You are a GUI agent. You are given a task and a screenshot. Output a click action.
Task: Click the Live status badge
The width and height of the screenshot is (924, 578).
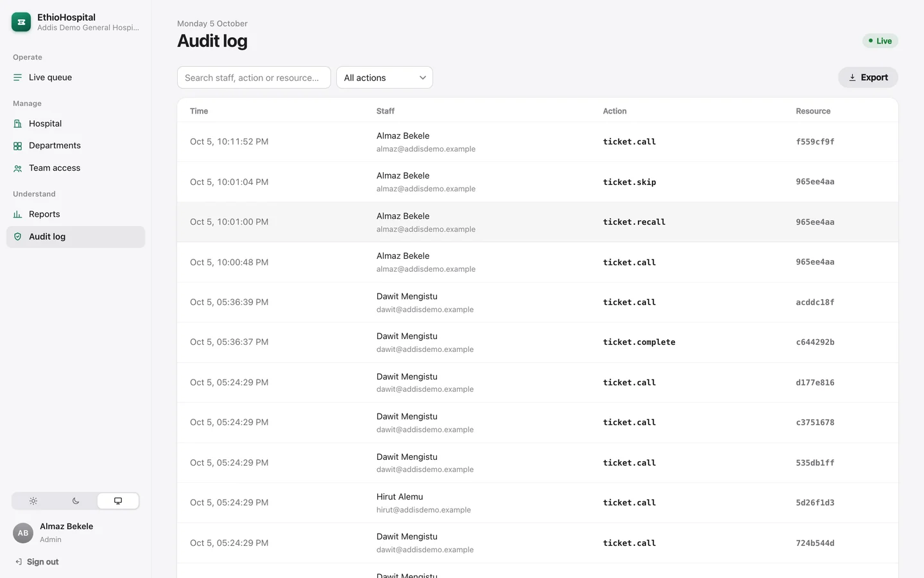click(x=880, y=41)
